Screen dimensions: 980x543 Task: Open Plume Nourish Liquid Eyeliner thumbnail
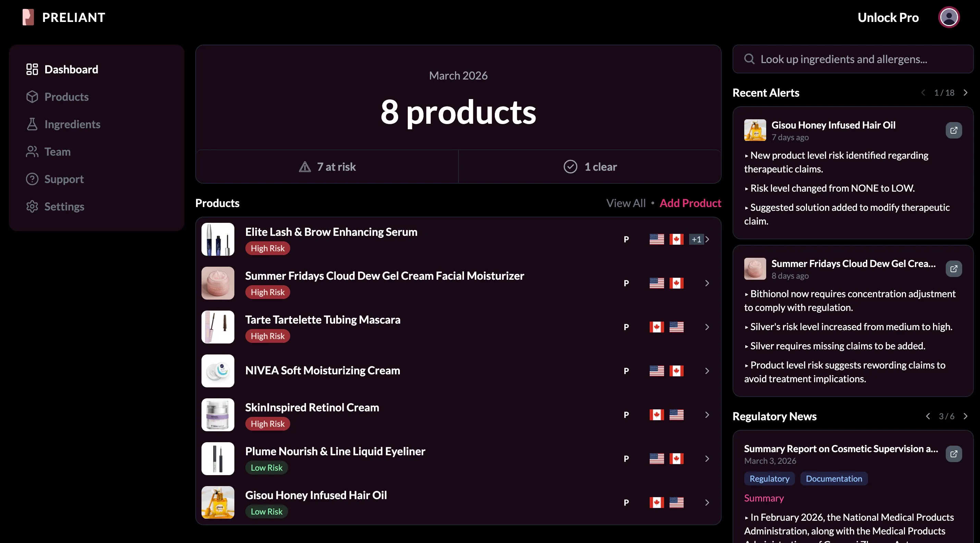[x=218, y=459]
